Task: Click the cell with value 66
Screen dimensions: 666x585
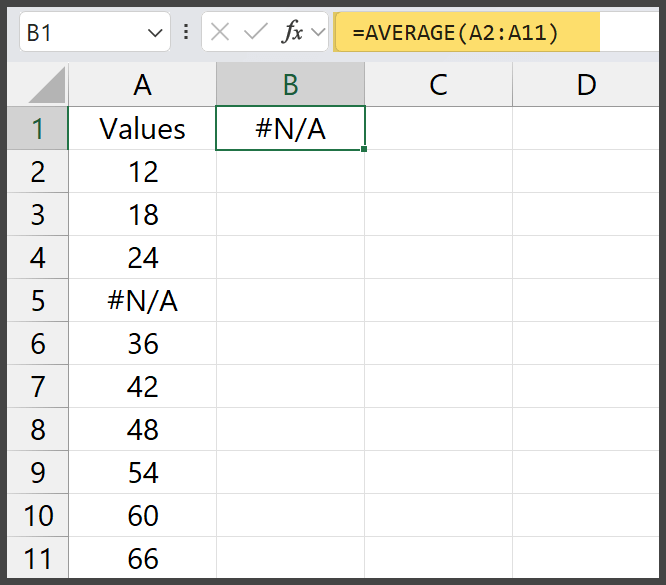Action: coord(142,557)
